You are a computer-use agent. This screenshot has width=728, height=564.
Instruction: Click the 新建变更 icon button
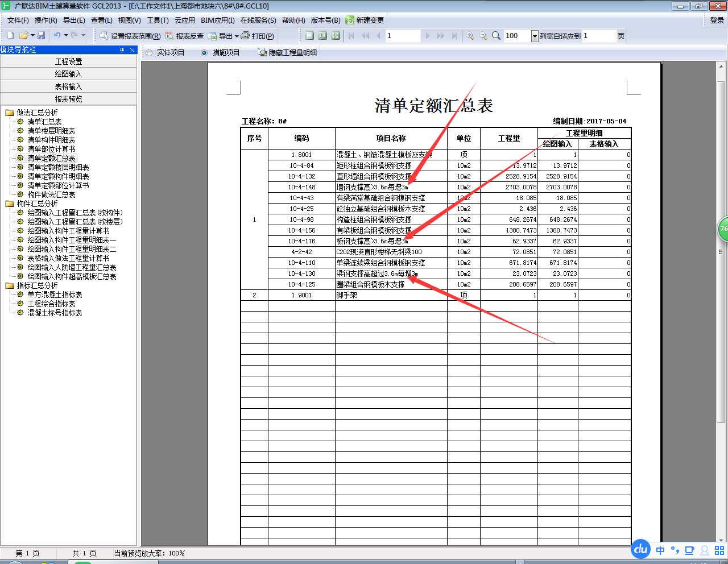click(365, 20)
